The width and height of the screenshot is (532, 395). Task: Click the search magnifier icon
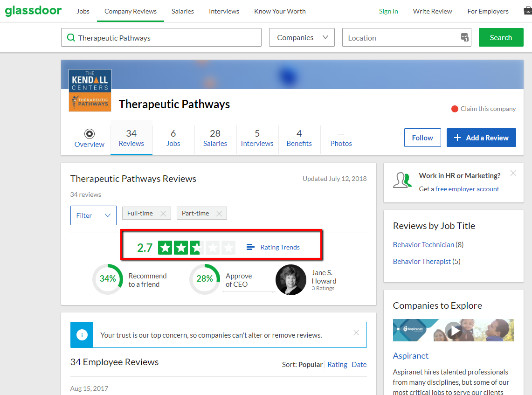coord(71,38)
